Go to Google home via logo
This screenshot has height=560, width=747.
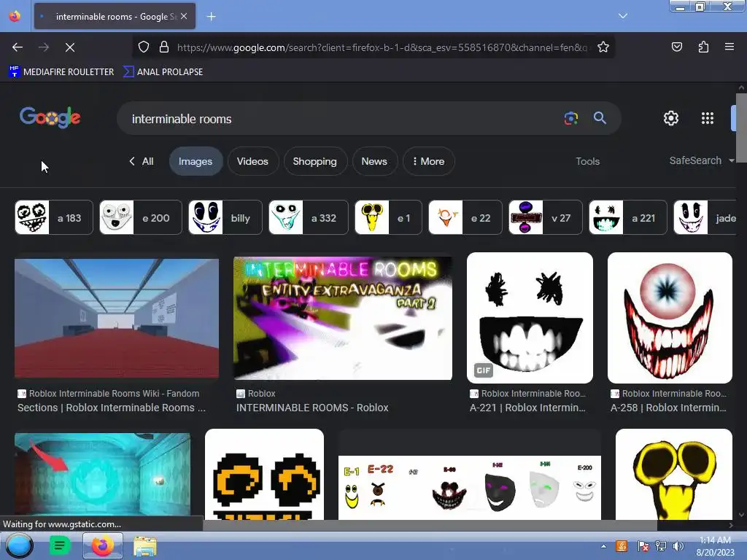point(50,117)
